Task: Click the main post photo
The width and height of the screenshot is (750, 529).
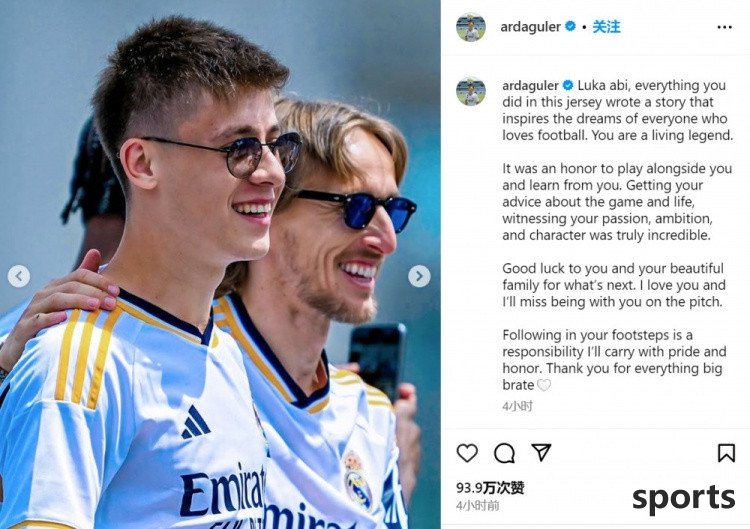Action: [x=220, y=264]
